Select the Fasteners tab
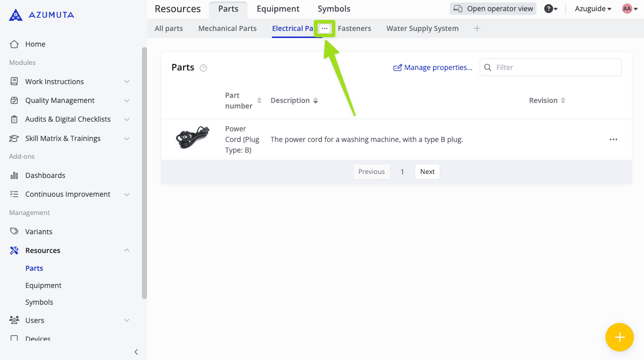Screen dimensions: 644x360 point(354,28)
